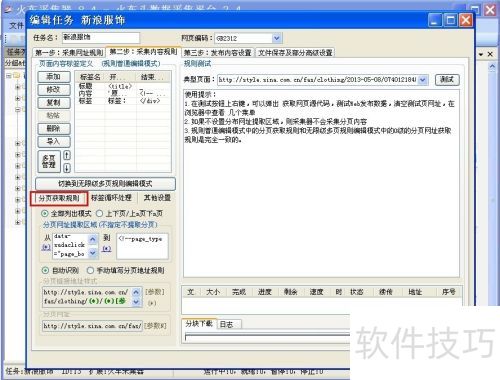This screenshot has width=500, height=380.
Task: Focus the 任务名 input containing 新浪服饰
Action: point(101,37)
